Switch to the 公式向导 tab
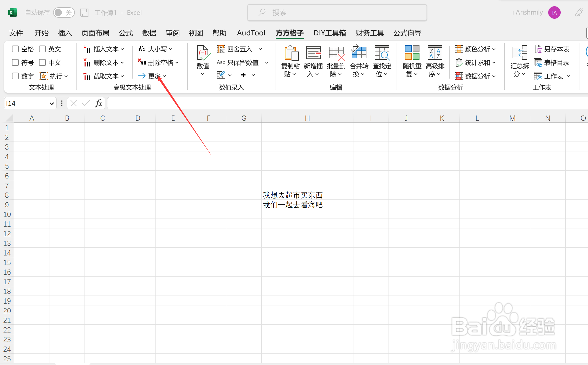This screenshot has height=365, width=588. [x=408, y=33]
